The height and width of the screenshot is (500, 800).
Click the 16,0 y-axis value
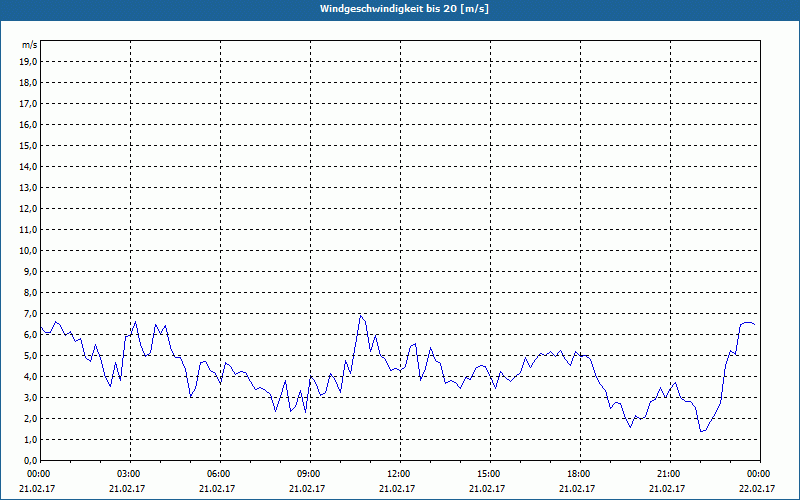[x=28, y=124]
